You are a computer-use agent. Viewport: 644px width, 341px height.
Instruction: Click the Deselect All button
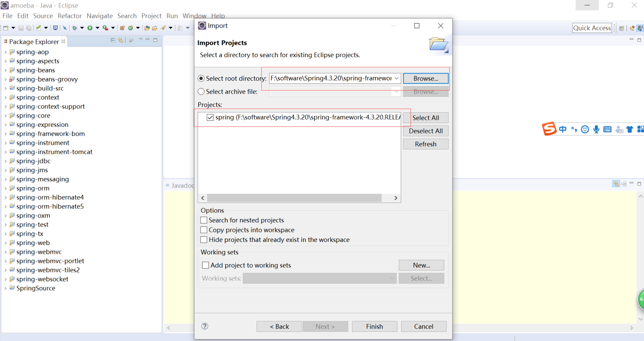coord(426,131)
